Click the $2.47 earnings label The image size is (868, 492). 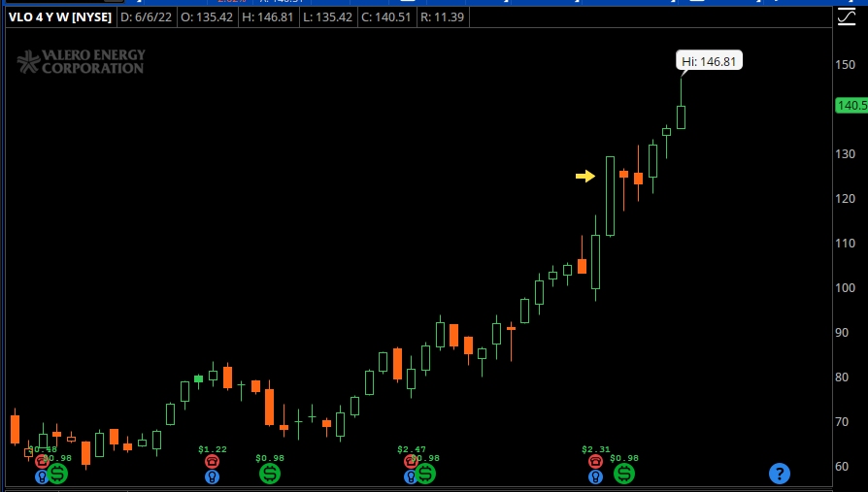point(412,449)
